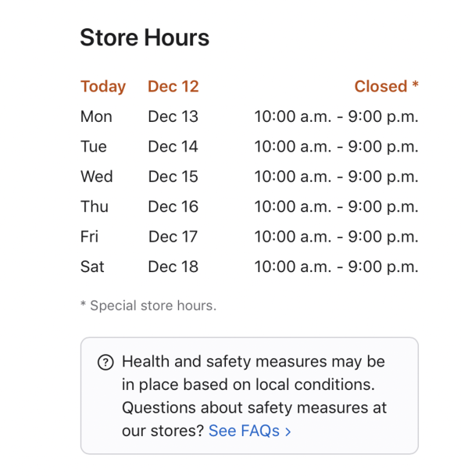The image size is (461, 476).
Task: Click the Fri day label
Action: point(89,237)
